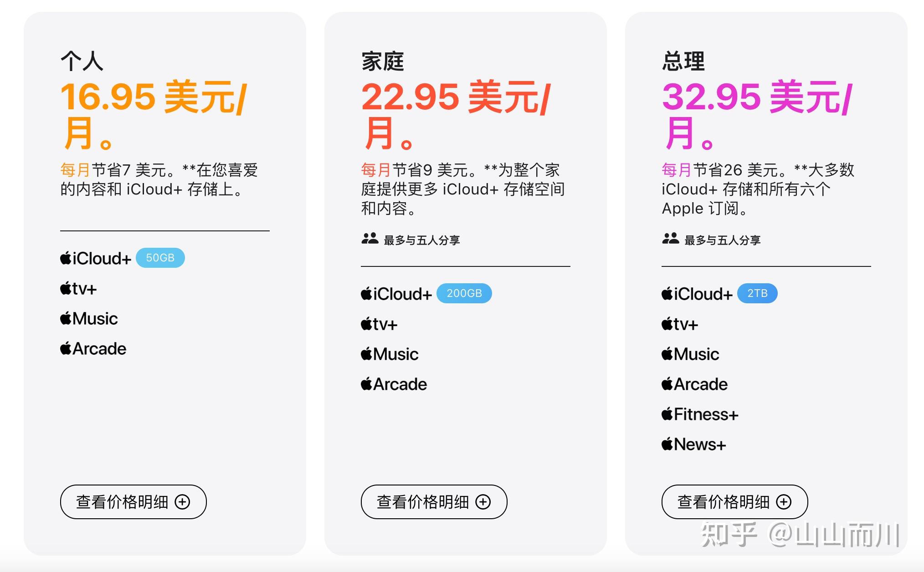924x572 pixels.
Task: Expand 查看价格明细 under the 个人 plan
Action: (x=133, y=502)
